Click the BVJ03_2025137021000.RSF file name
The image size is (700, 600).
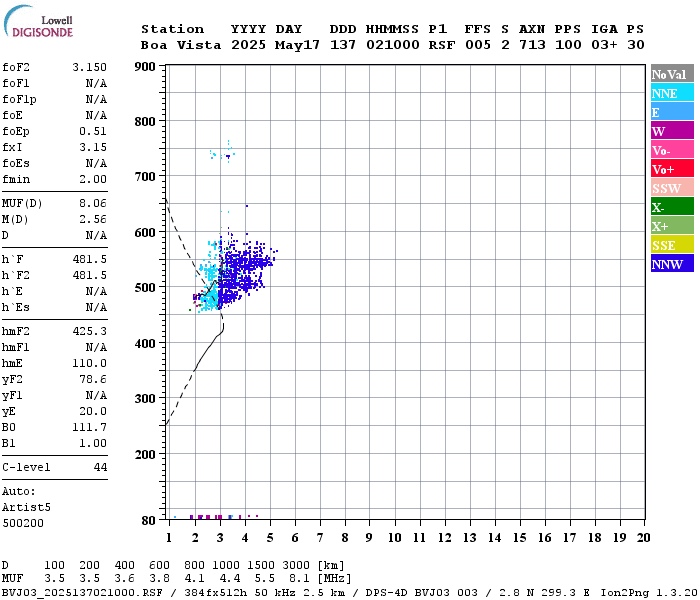coord(83,593)
